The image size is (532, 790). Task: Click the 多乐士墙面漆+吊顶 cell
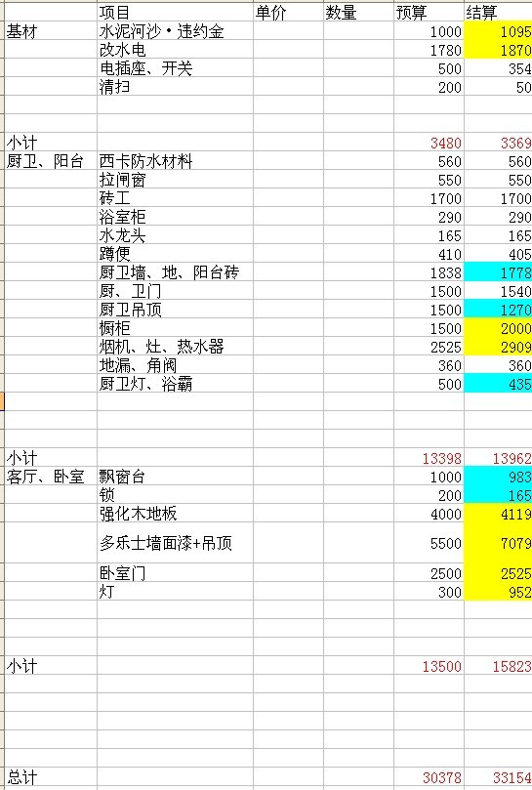[x=175, y=543]
